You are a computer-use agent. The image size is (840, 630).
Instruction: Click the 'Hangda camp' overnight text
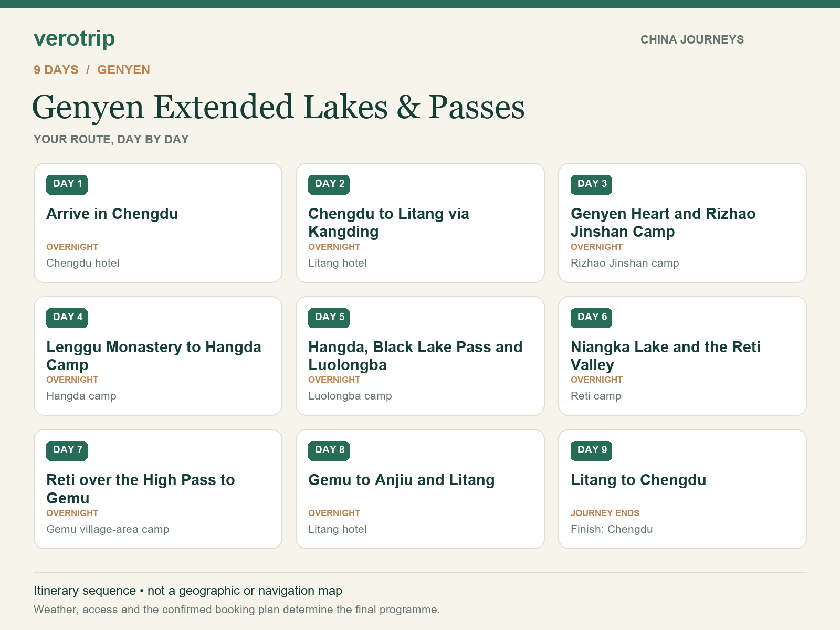pyautogui.click(x=81, y=396)
